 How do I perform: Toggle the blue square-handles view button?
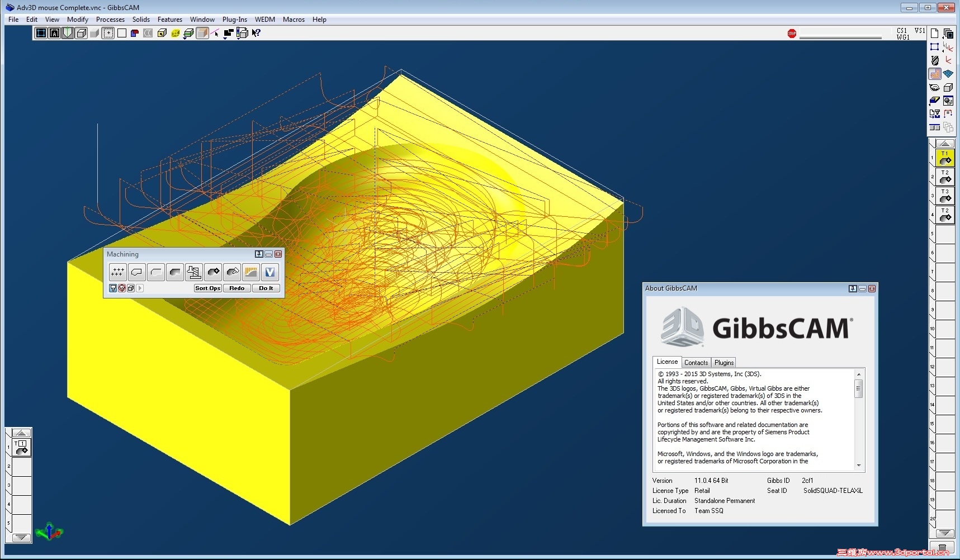click(41, 33)
